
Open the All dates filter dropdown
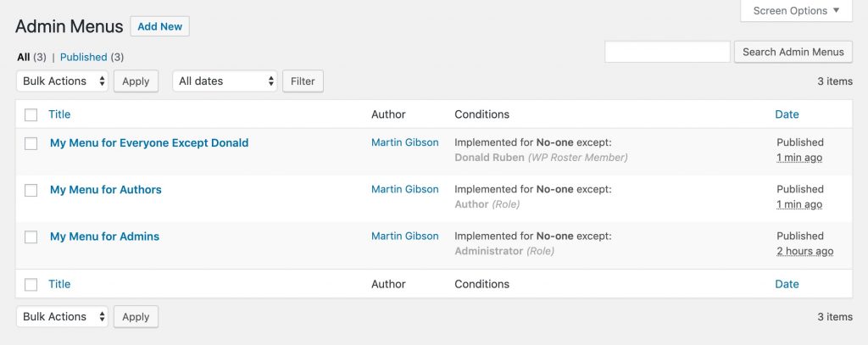(x=225, y=81)
